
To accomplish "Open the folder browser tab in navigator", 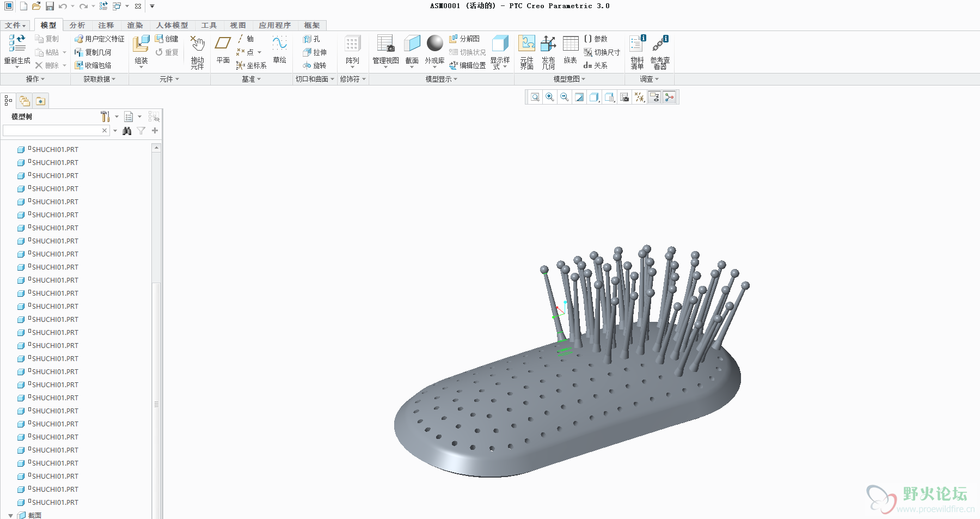I will [x=24, y=101].
